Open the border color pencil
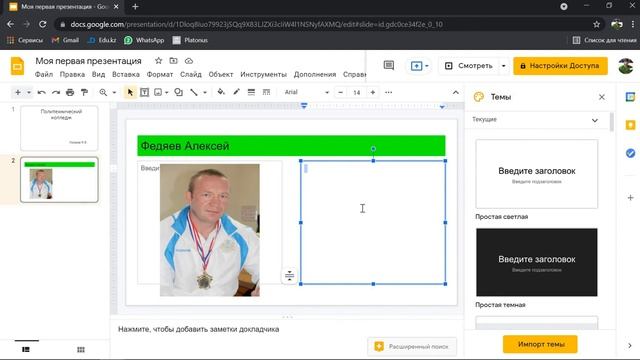Image resolution: width=640 pixels, height=360 pixels. [x=236, y=92]
